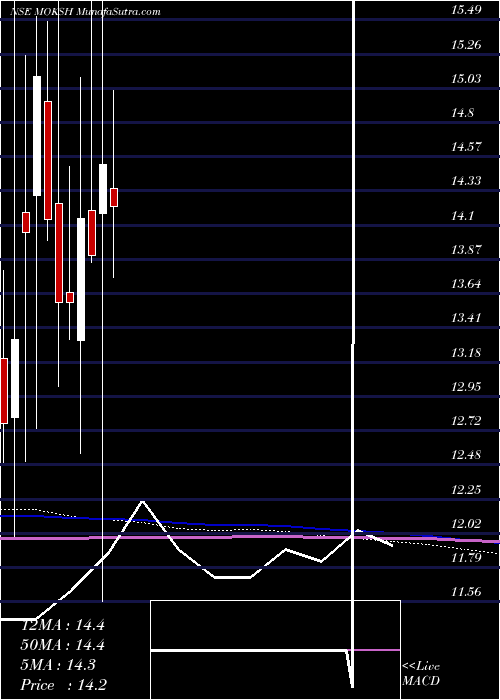Click the 14.1 price axis label
Viewport: 500px width, 700px height.
(x=462, y=216)
